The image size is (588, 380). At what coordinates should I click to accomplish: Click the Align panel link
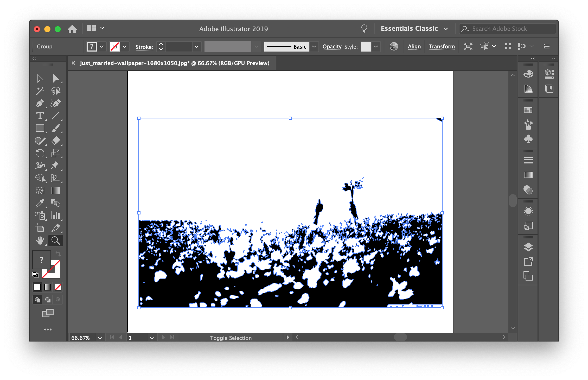(x=414, y=47)
